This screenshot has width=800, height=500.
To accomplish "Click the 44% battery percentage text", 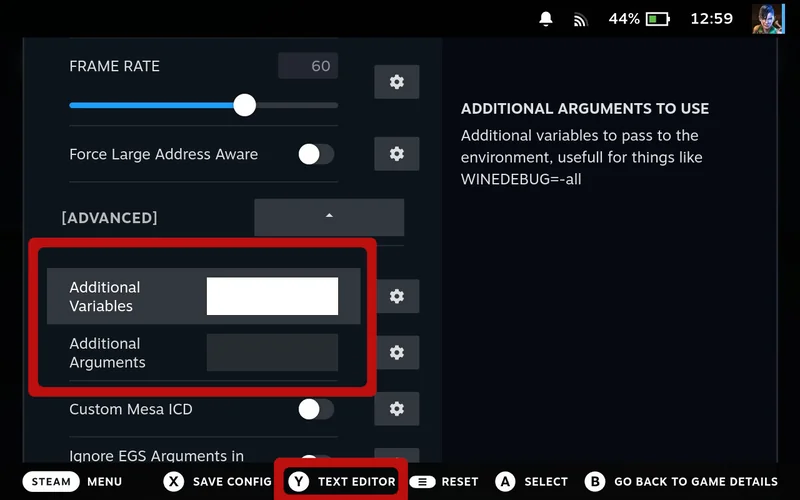I will [623, 19].
